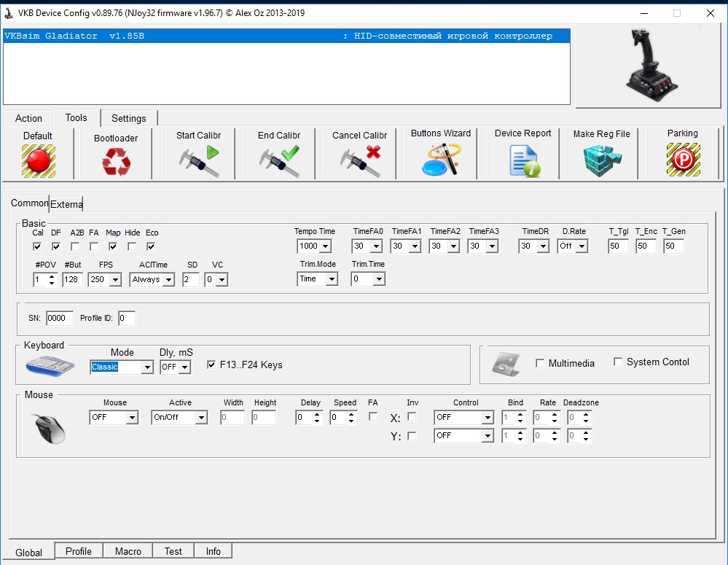Enable the A2B checkbox
Image resolution: width=728 pixels, height=565 pixels.
[x=75, y=246]
